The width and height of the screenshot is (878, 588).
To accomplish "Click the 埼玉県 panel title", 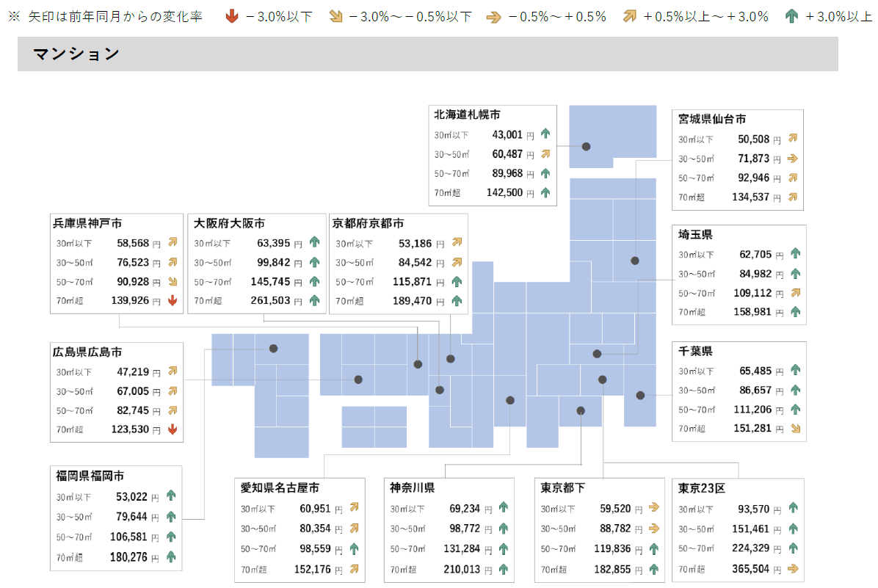I will 694,234.
